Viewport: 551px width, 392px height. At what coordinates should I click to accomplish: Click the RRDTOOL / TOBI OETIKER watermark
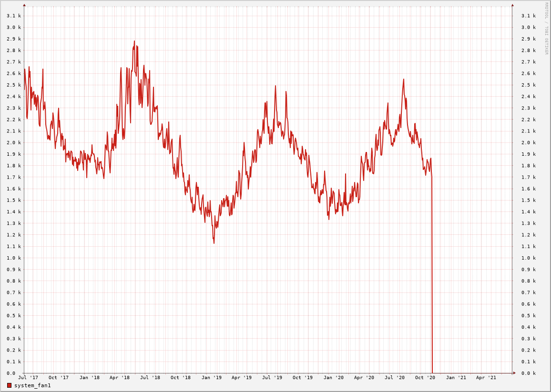click(x=546, y=28)
